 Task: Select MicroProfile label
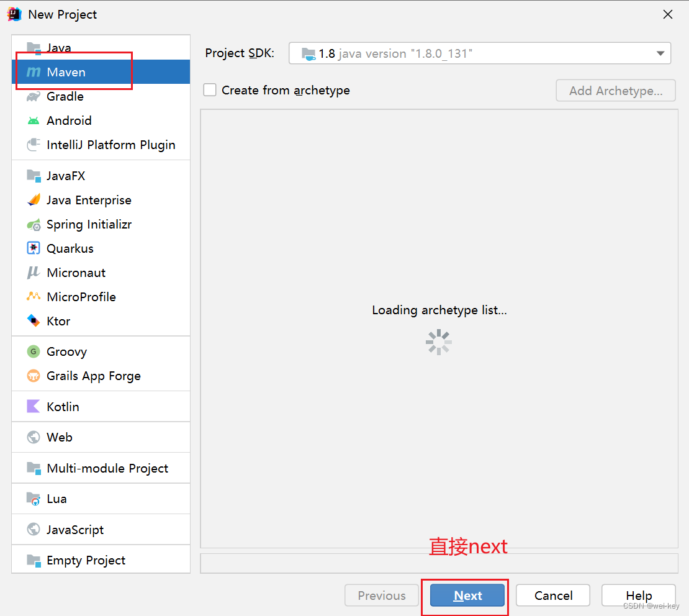click(81, 297)
